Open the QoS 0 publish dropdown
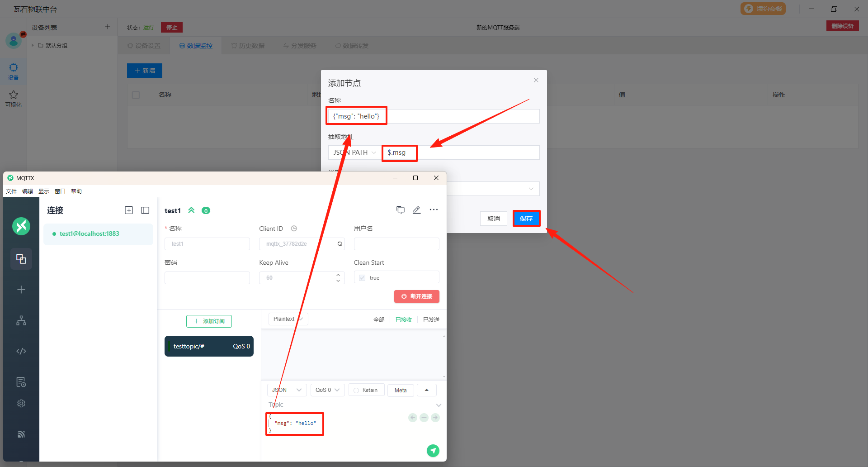Viewport: 868px width, 467px height. [327, 390]
